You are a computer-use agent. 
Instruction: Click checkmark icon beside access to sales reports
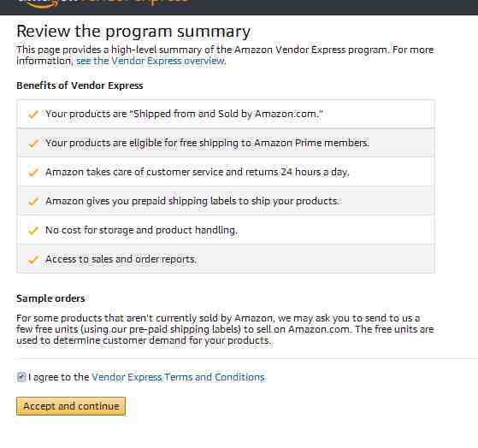[33, 260]
